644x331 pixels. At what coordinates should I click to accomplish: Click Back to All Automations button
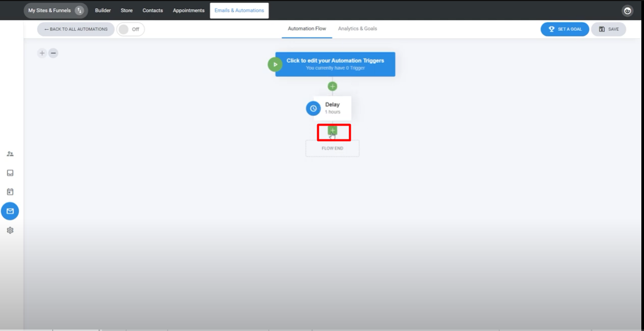pyautogui.click(x=76, y=29)
